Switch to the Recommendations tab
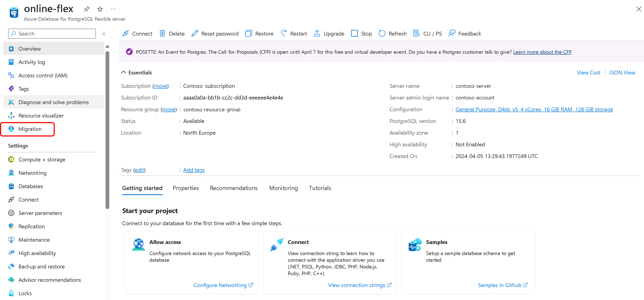This screenshot has height=300, width=644. [234, 188]
